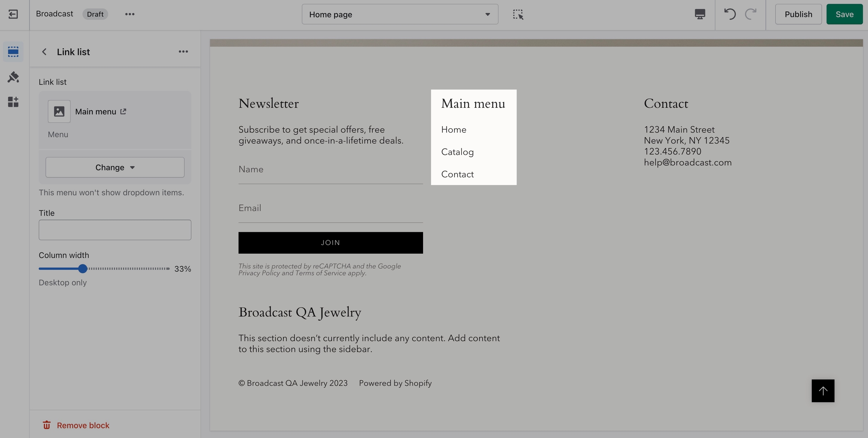Open the app embeds icon

pyautogui.click(x=13, y=102)
